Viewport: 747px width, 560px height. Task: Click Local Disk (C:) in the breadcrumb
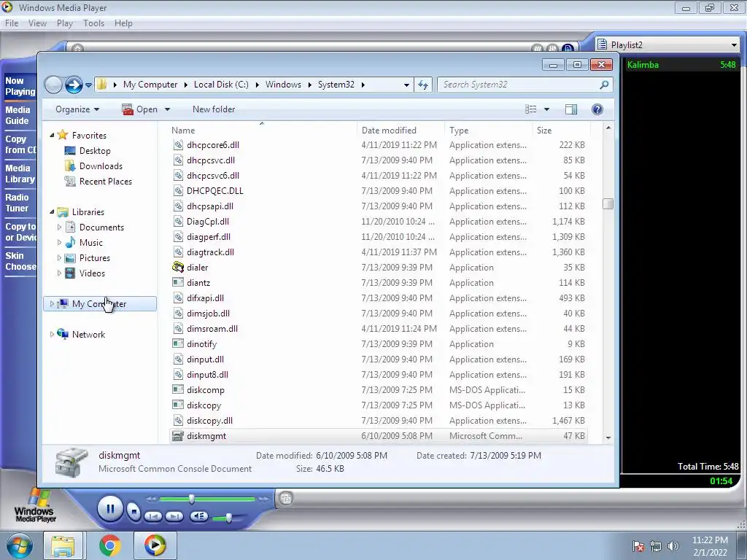click(x=221, y=85)
